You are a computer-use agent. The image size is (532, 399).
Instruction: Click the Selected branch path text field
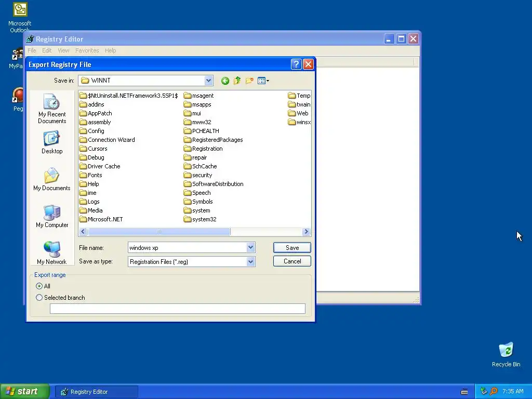[x=178, y=309]
